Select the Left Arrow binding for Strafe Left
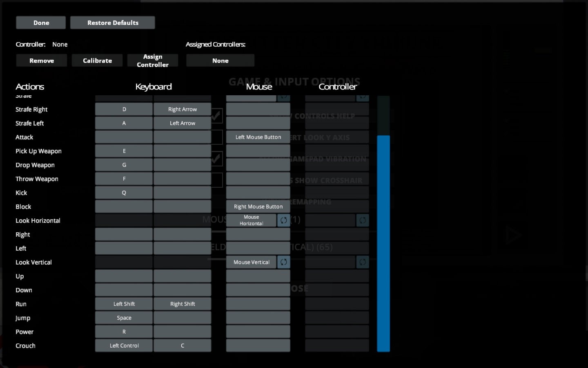The width and height of the screenshot is (588, 368). pyautogui.click(x=182, y=123)
